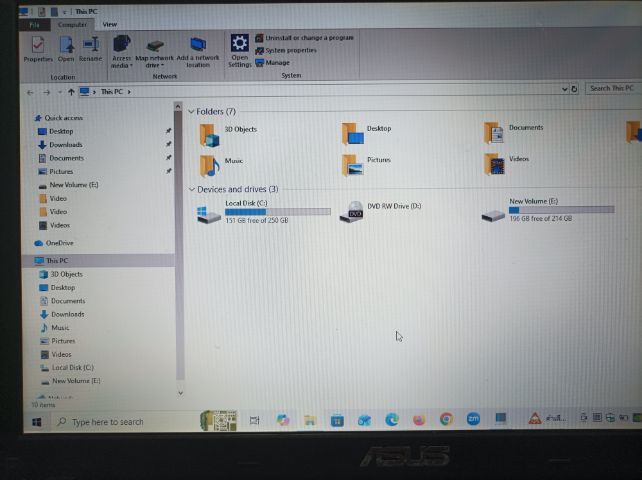Click the Search This PC field
The height and width of the screenshot is (480, 642).
pyautogui.click(x=613, y=88)
